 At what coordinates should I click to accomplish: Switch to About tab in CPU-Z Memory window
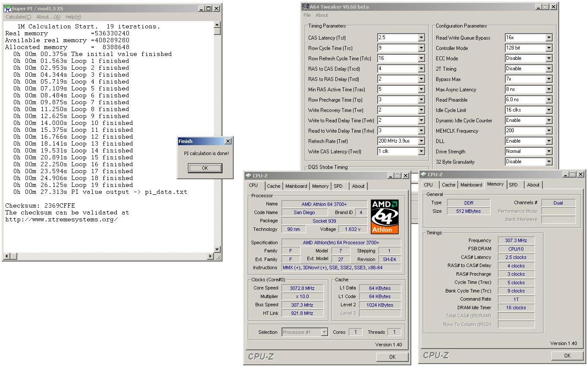point(533,185)
